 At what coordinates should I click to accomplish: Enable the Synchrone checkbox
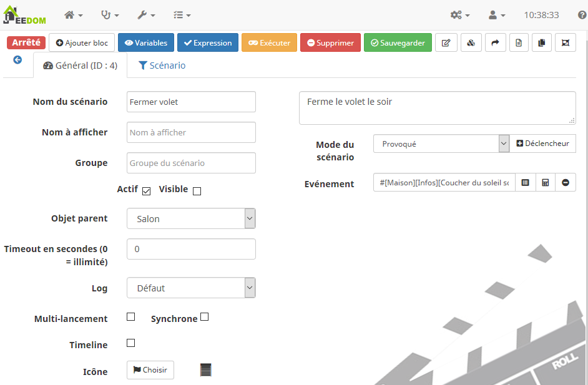204,317
